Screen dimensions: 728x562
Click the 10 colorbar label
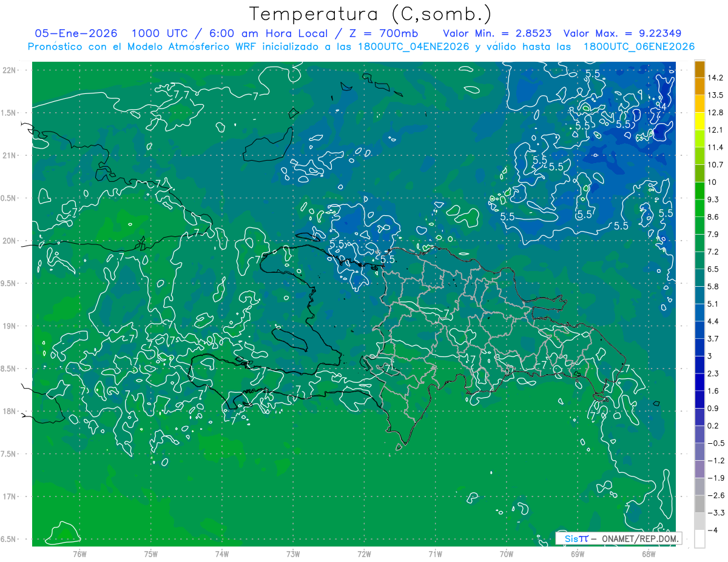[x=712, y=182]
